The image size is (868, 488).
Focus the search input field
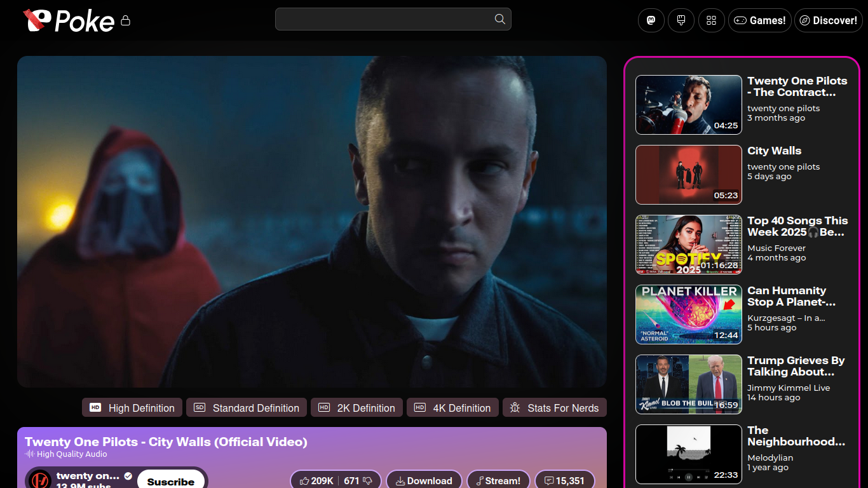(x=384, y=19)
